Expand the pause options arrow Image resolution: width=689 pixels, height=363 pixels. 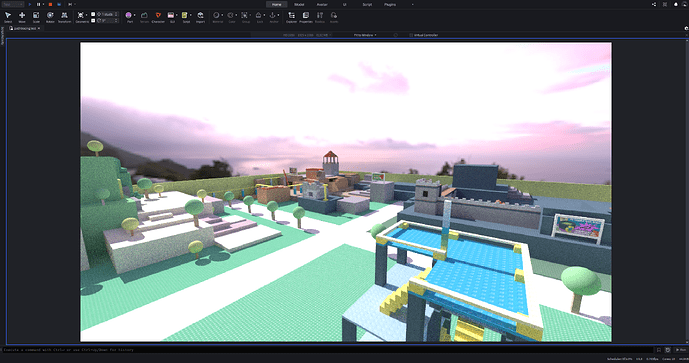click(x=43, y=4)
